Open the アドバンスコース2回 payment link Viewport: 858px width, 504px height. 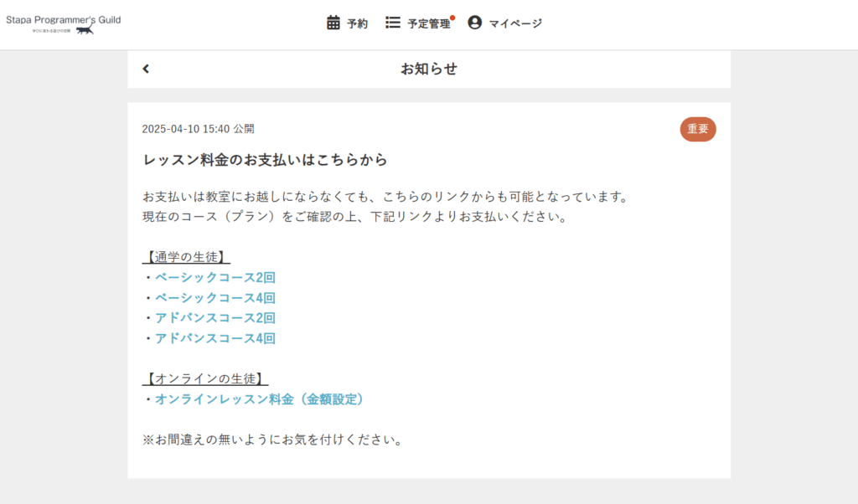click(215, 318)
